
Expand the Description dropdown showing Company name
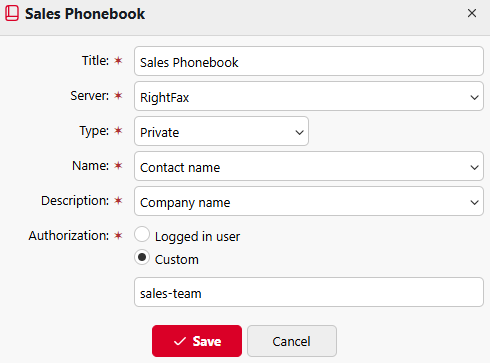309,201
